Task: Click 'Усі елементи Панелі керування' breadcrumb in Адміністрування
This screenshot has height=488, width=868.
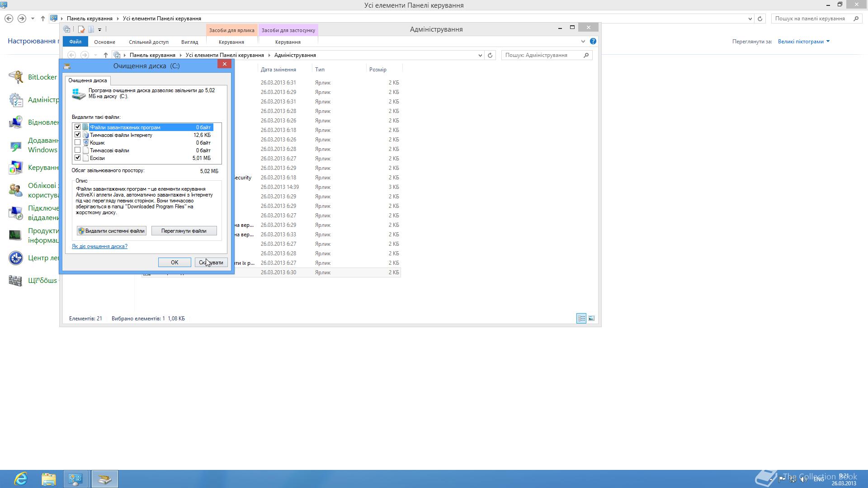Action: click(x=225, y=55)
